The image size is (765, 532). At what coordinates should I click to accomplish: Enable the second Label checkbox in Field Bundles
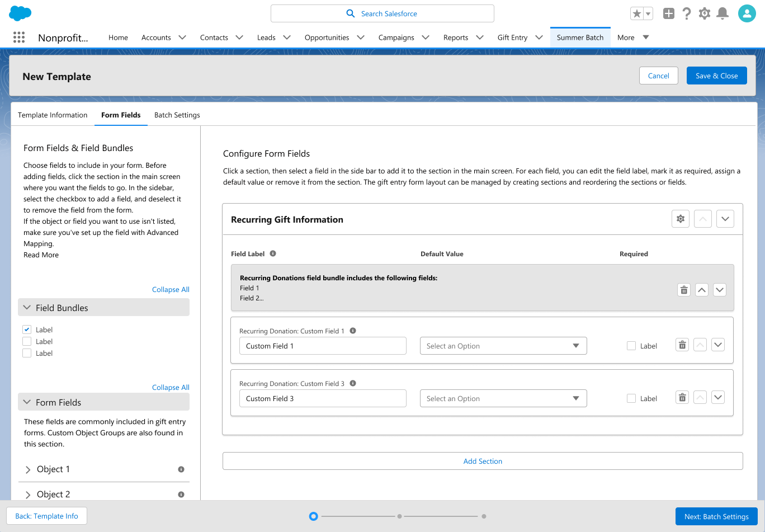click(x=26, y=341)
